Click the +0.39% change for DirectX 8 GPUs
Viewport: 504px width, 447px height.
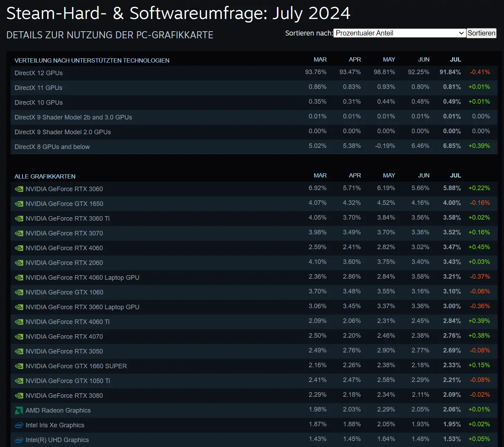479,146
